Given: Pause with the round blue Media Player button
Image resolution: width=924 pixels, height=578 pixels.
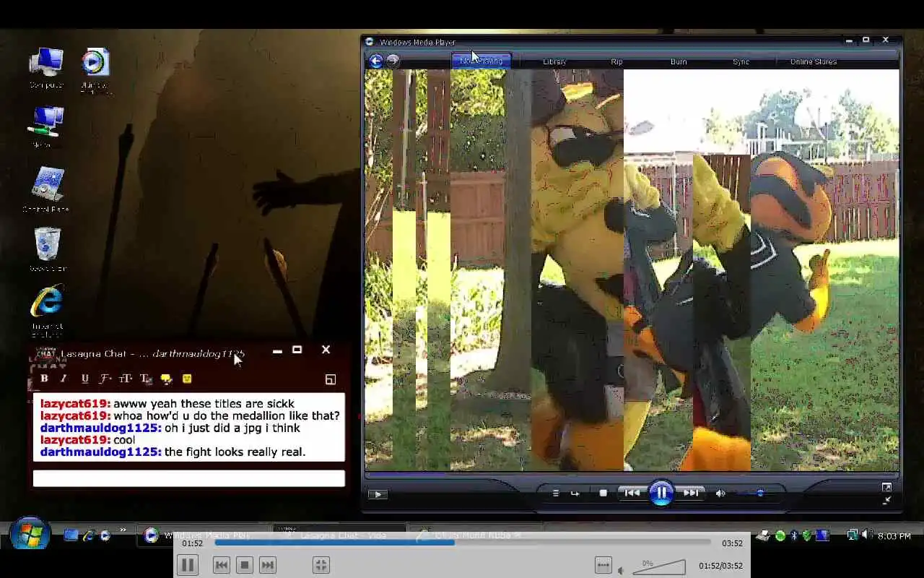Looking at the screenshot, I should (x=661, y=493).
